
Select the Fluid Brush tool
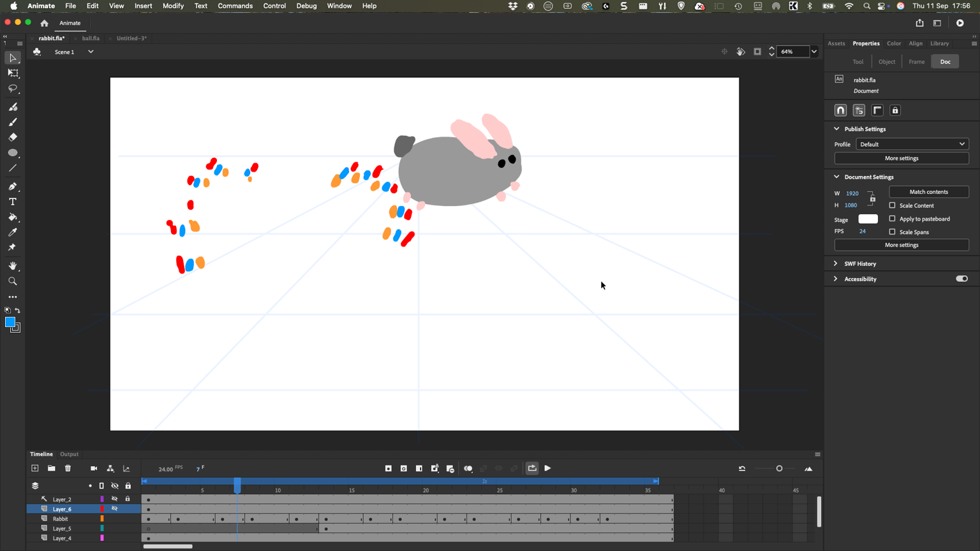13,107
